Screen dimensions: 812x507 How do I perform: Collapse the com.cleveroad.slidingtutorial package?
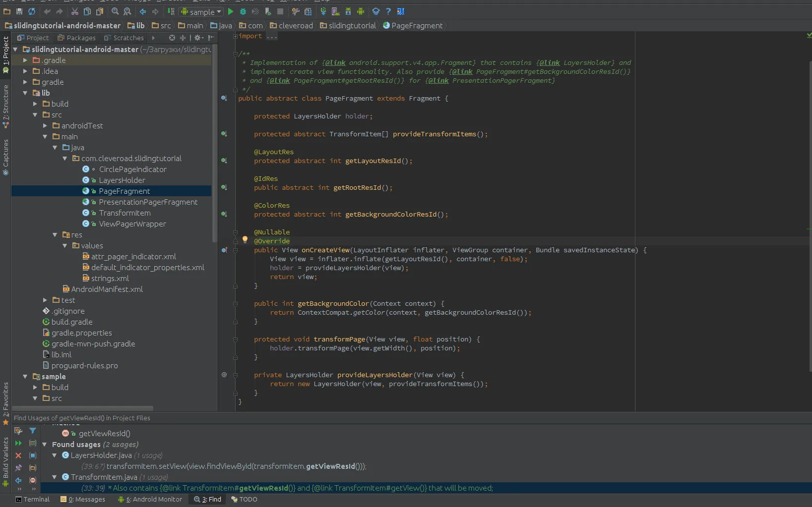pos(65,158)
